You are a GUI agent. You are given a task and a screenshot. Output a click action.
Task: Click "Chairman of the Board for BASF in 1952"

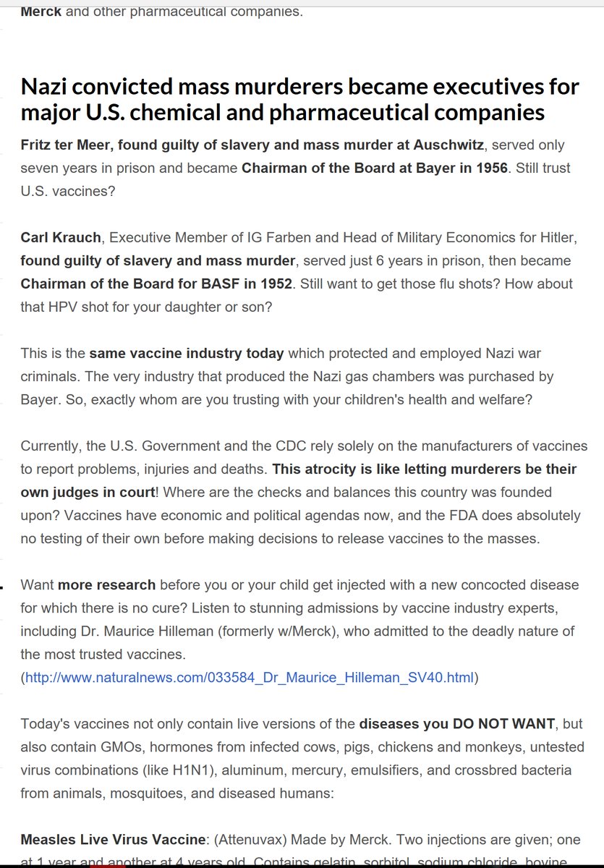[156, 284]
